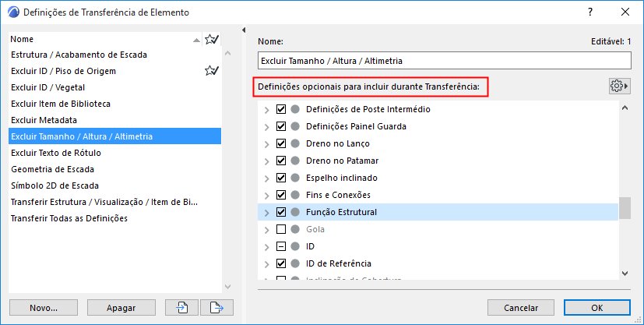Click the definitions list vertical scrollbar thumb
644x325 pixels.
point(625,209)
